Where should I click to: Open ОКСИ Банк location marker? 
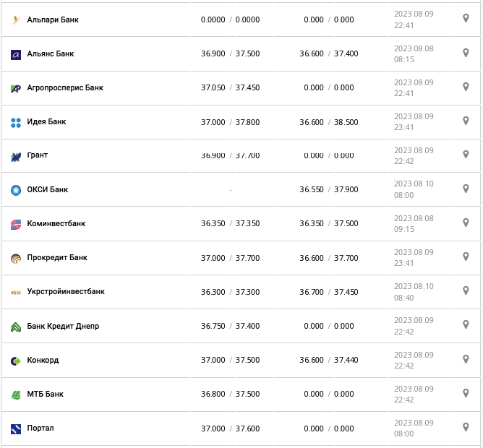pyautogui.click(x=466, y=189)
